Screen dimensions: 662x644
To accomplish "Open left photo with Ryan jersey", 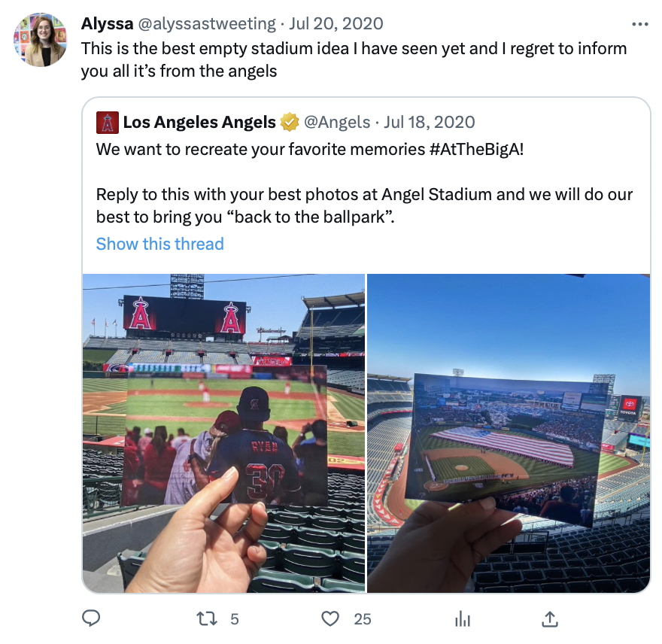I will [223, 433].
